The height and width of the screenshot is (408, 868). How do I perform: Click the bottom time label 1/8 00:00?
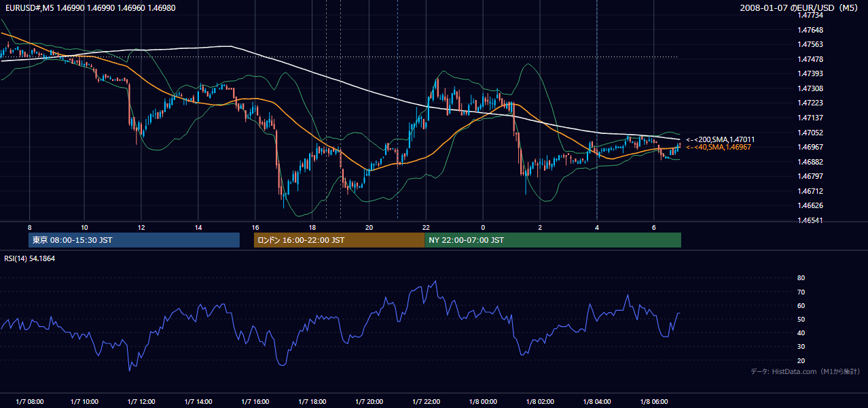(483, 402)
